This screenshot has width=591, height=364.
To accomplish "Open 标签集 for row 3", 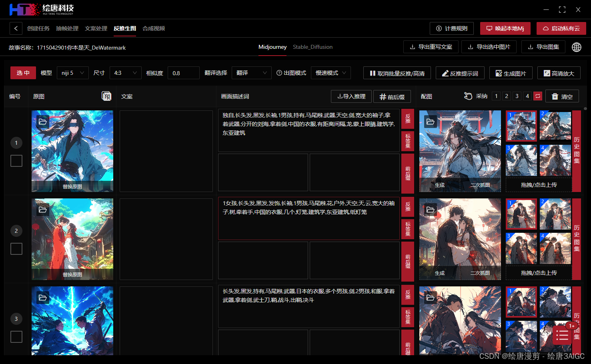I will (408, 317).
